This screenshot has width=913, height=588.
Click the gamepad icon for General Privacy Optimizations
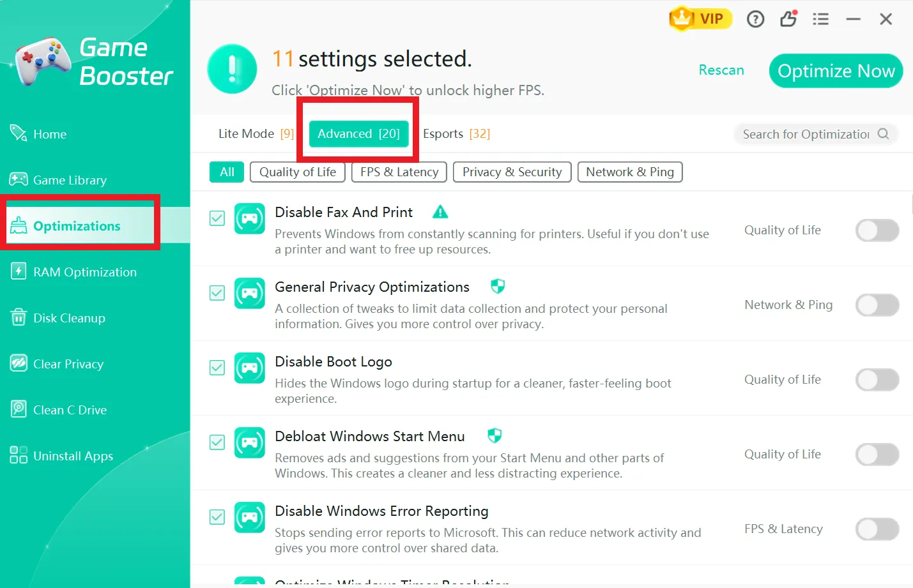tap(250, 294)
